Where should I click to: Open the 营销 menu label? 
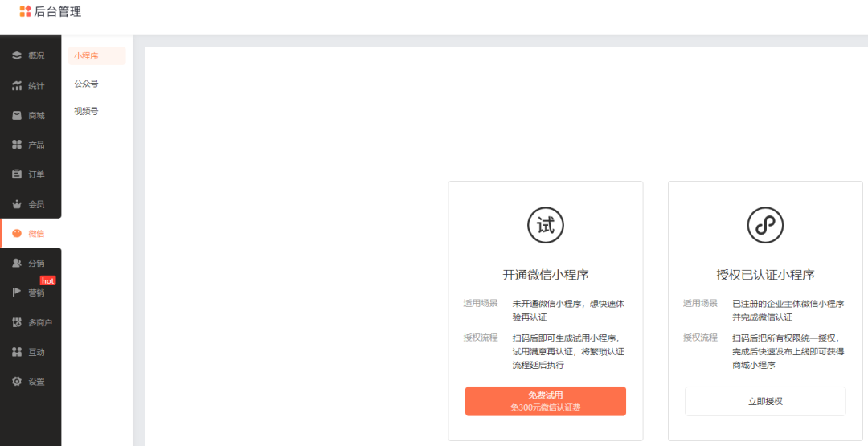36,293
